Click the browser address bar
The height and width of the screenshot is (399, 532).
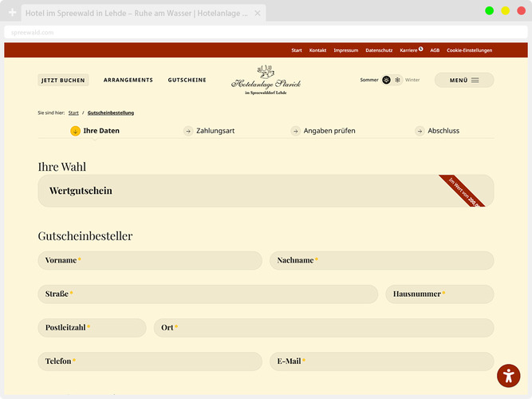coord(266,33)
